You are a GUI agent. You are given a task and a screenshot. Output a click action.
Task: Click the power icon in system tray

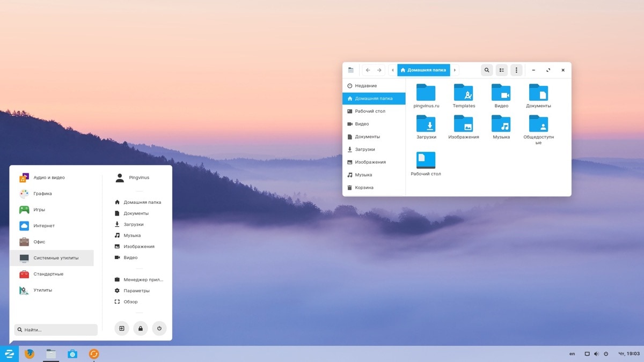click(x=606, y=354)
